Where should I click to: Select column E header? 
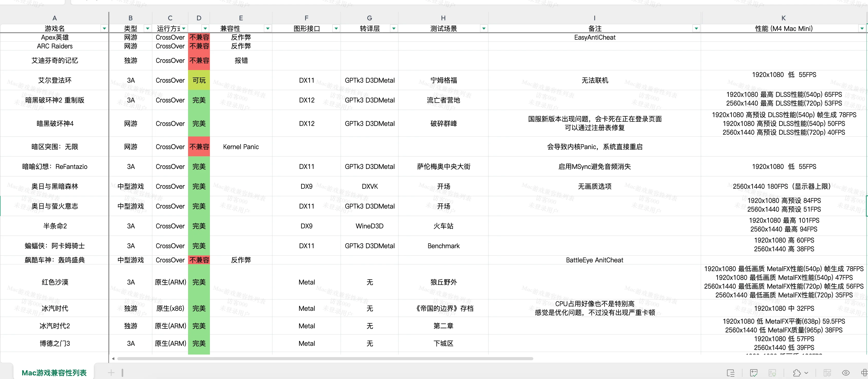(241, 18)
